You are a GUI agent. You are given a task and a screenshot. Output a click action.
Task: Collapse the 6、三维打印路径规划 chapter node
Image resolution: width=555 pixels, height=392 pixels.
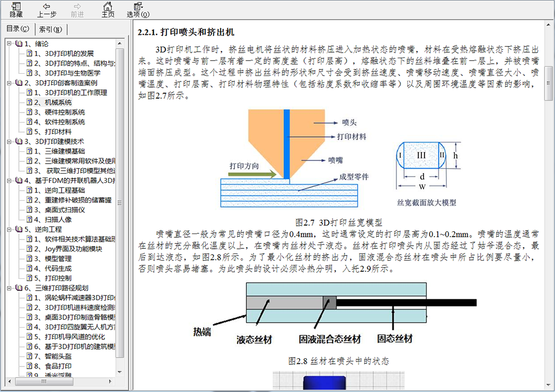click(9, 288)
